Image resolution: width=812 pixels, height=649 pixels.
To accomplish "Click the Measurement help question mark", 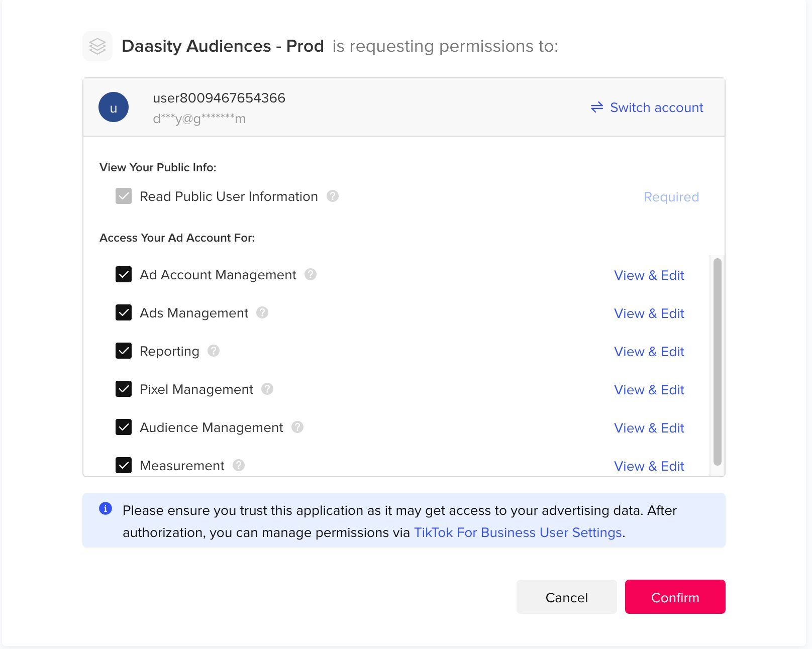I will click(x=239, y=465).
